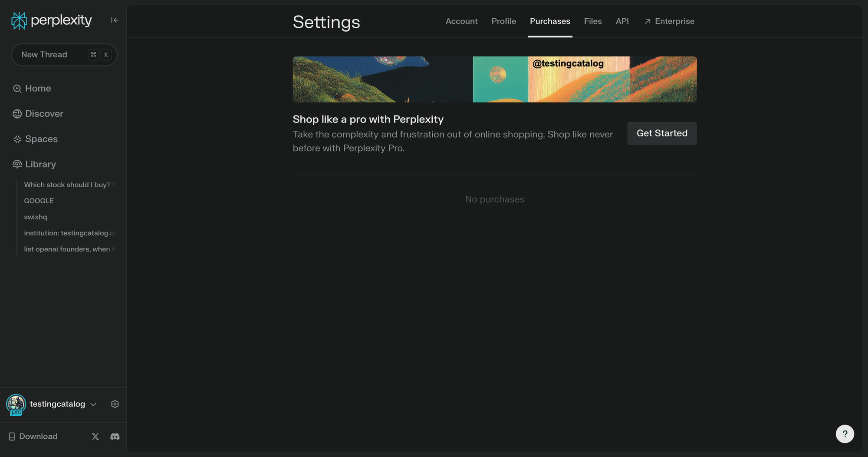Collapse the sidebar with arrow icon

115,20
